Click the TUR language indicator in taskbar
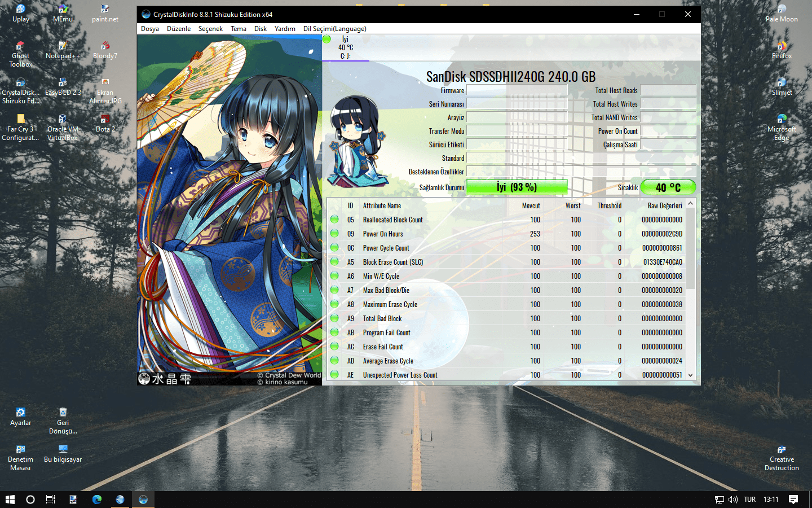The height and width of the screenshot is (508, 812). click(x=749, y=500)
